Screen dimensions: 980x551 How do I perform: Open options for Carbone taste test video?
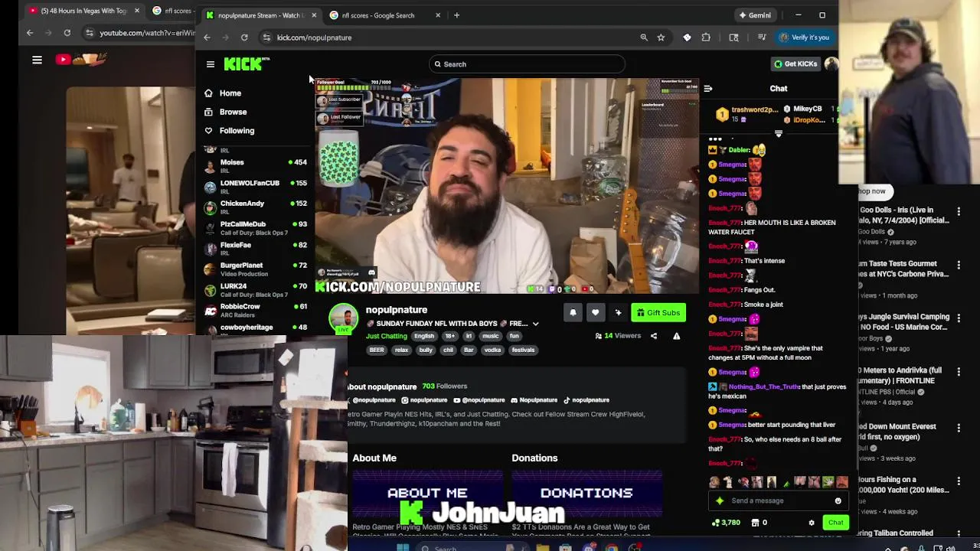959,265
